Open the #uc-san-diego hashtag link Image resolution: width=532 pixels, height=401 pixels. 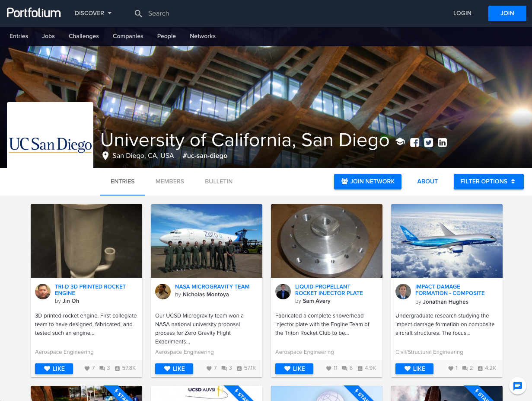(x=205, y=156)
